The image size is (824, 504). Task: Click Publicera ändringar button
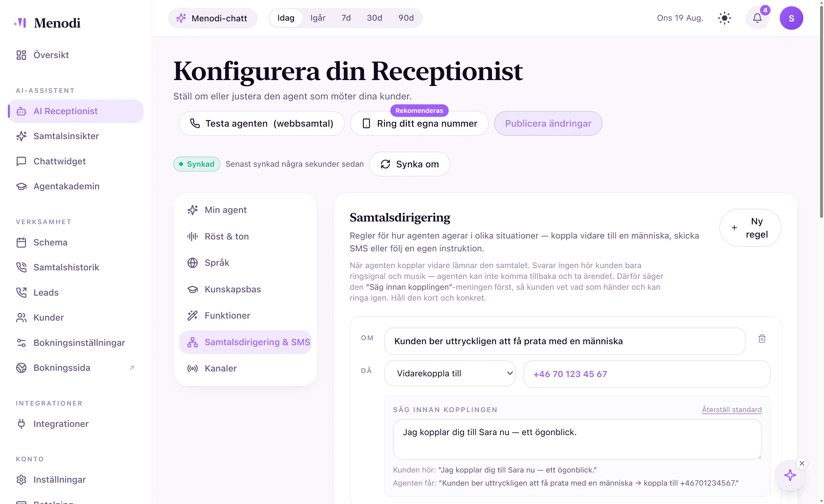click(x=548, y=123)
